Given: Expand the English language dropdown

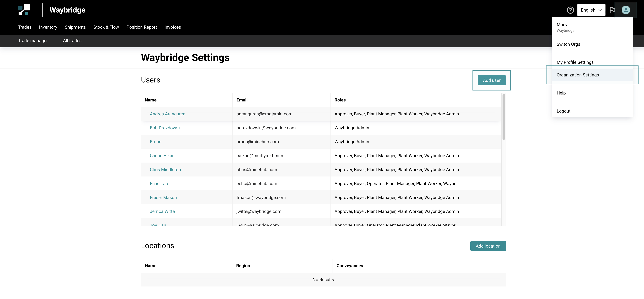Looking at the screenshot, I should coord(591,10).
